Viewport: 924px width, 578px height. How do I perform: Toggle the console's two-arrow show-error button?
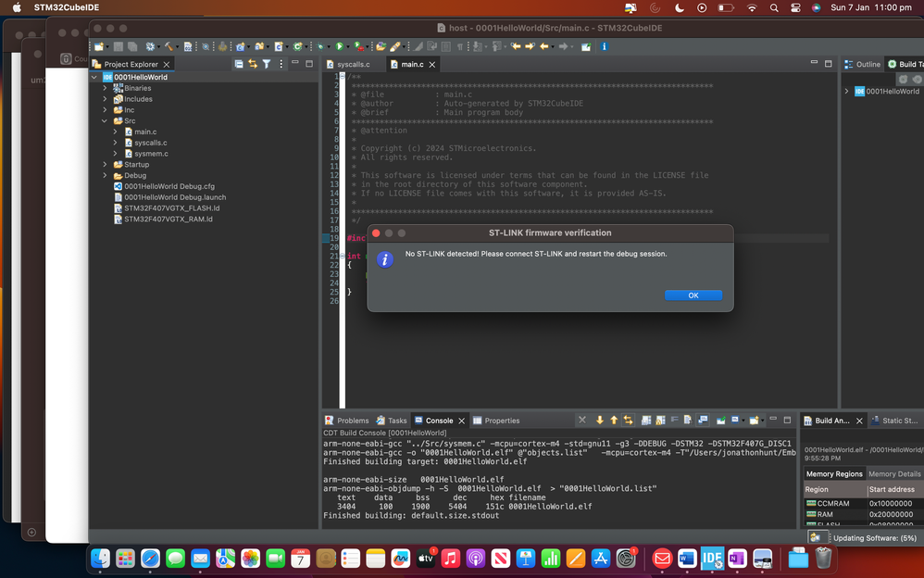pyautogui.click(x=628, y=420)
